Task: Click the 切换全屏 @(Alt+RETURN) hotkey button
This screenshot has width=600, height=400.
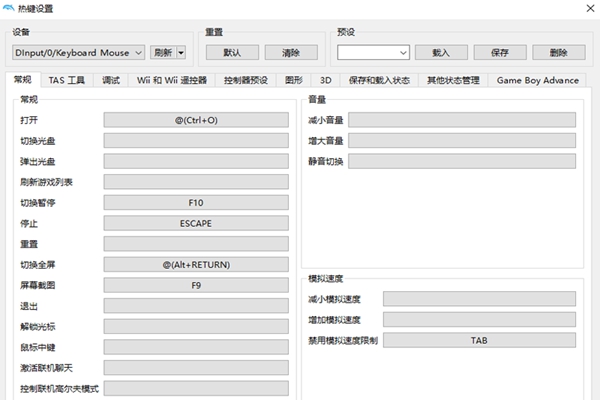Action: pyautogui.click(x=196, y=264)
